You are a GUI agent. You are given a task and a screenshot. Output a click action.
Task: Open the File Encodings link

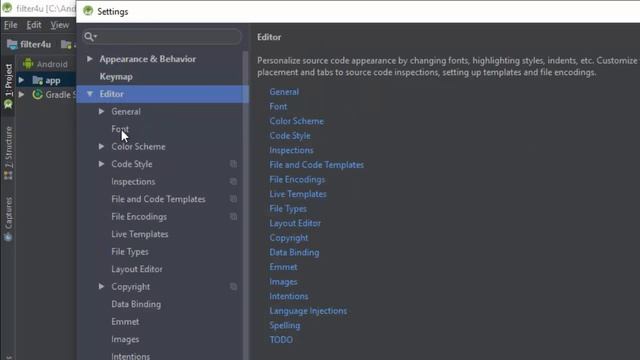tap(297, 180)
